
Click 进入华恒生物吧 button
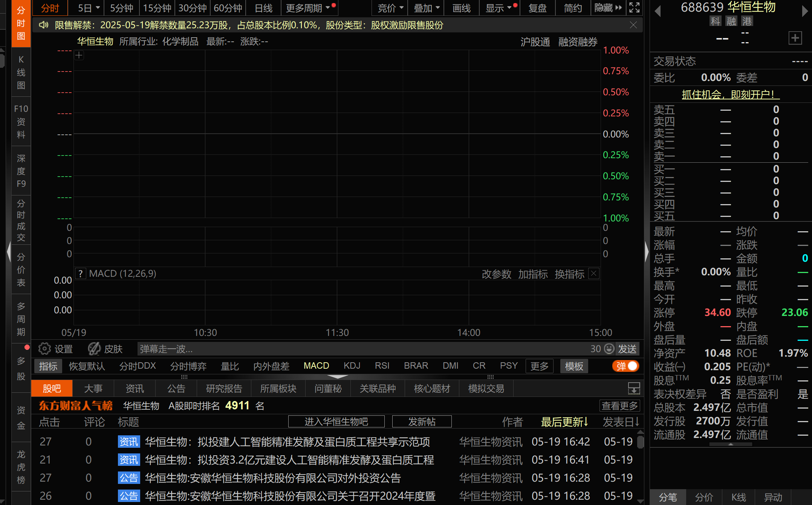[336, 421]
